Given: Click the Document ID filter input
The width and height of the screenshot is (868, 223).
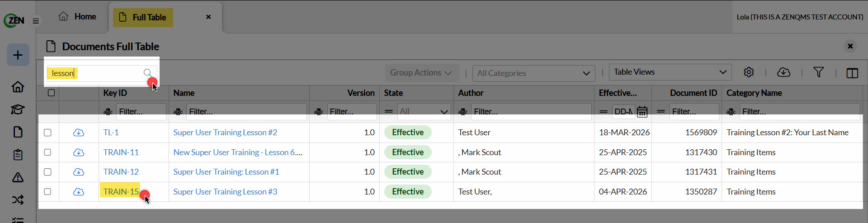Looking at the screenshot, I should coord(694,112).
